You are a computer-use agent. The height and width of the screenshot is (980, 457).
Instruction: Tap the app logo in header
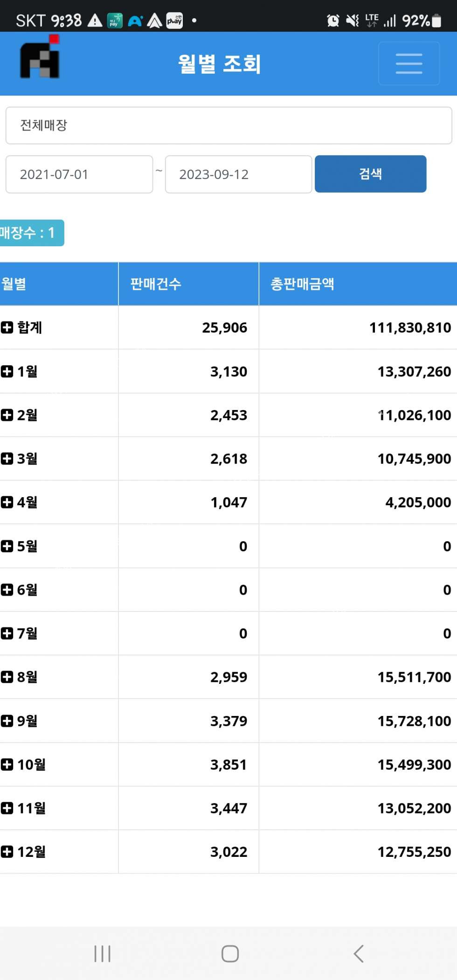pos(40,59)
